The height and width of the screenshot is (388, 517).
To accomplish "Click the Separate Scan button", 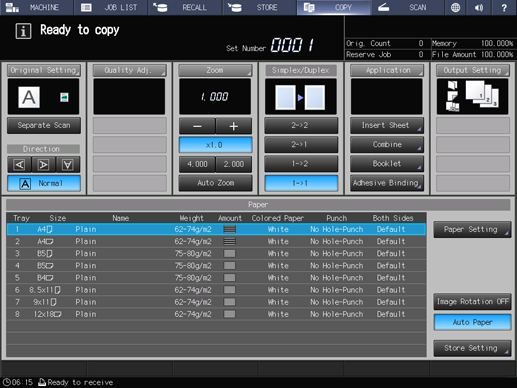I will [44, 125].
